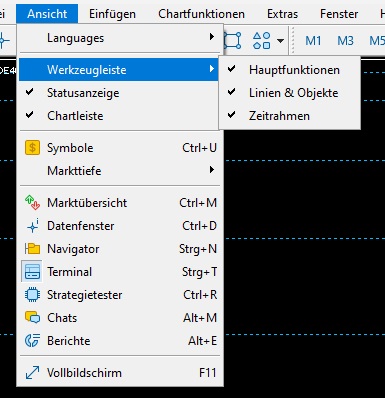Viewport: 385px width, 398px height.
Task: Open the Einfügen menu
Action: [112, 14]
